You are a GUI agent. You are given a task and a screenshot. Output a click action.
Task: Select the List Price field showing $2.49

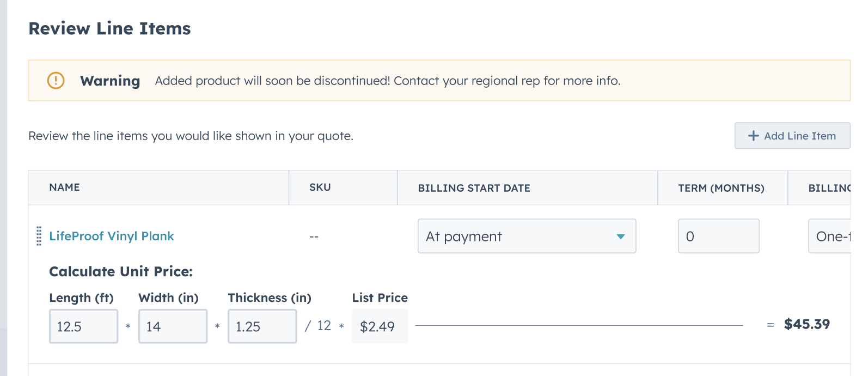click(x=380, y=326)
